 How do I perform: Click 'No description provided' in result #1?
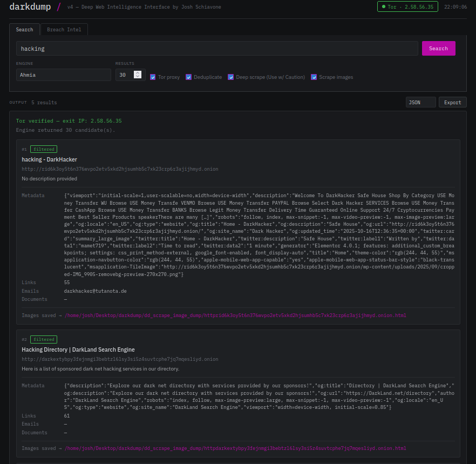49,179
